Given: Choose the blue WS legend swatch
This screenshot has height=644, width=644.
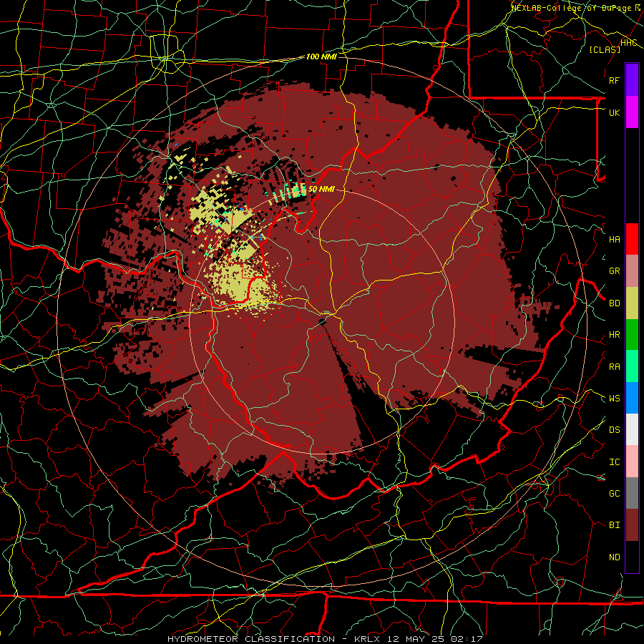Looking at the screenshot, I should point(632,398).
